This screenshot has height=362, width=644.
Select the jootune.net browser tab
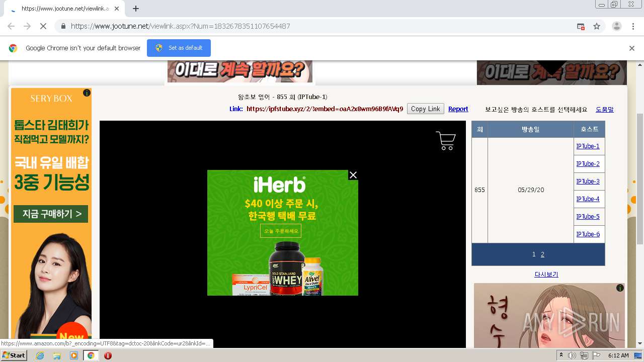64,9
